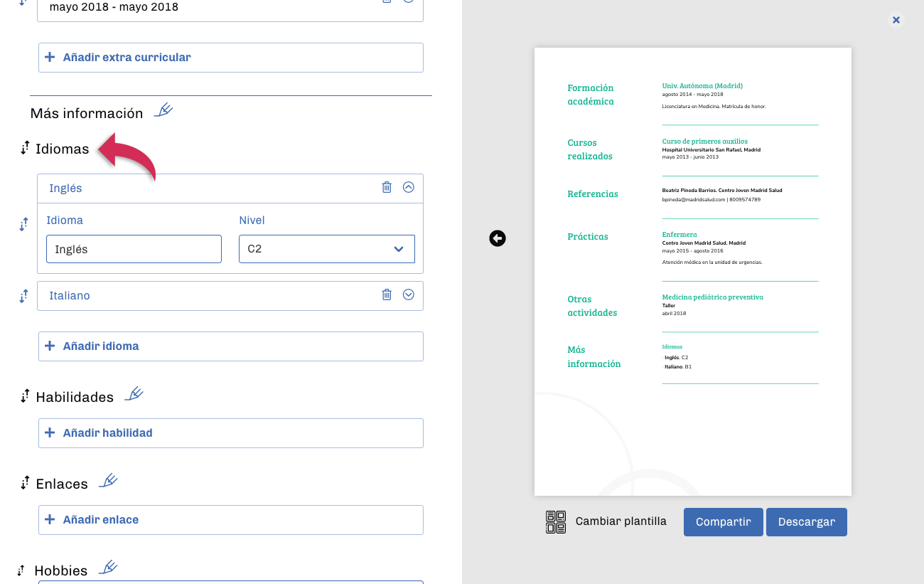Delete the Inglés language entry
This screenshot has height=584, width=924.
click(x=387, y=187)
